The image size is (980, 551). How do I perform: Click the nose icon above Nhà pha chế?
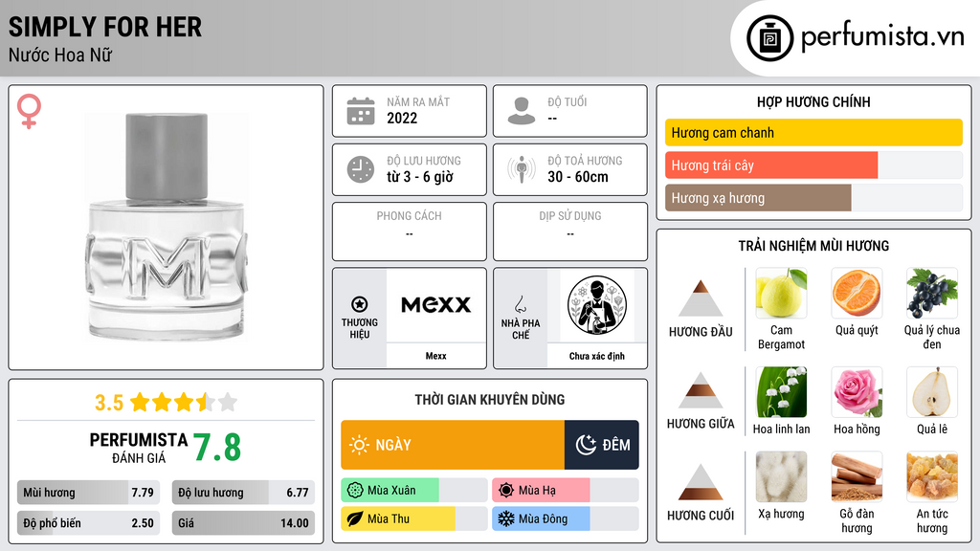pyautogui.click(x=520, y=304)
